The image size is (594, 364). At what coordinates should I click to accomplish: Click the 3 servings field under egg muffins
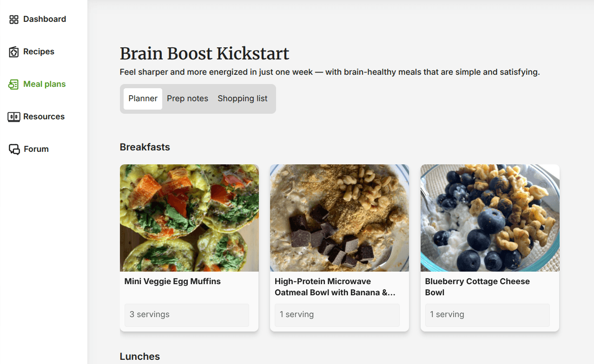(186, 314)
